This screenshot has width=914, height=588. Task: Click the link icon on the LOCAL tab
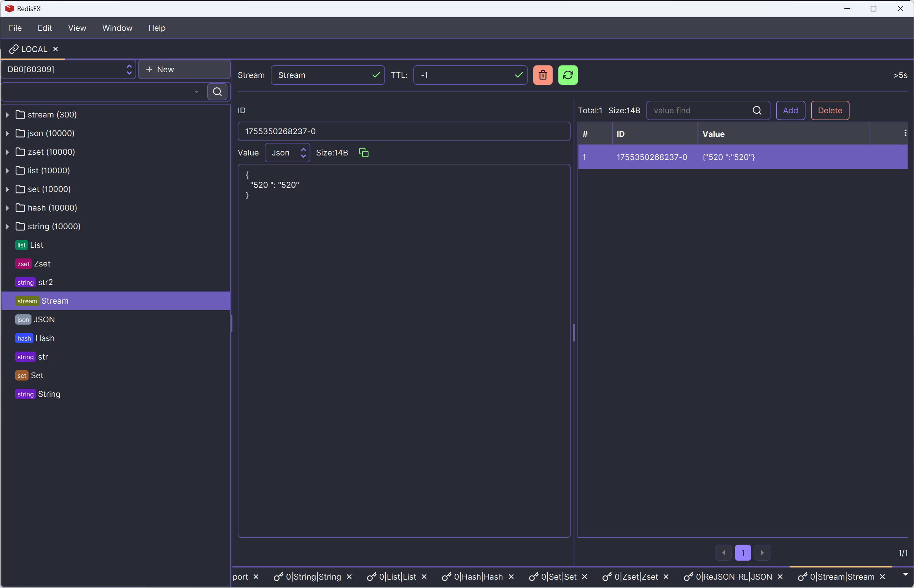tap(14, 49)
